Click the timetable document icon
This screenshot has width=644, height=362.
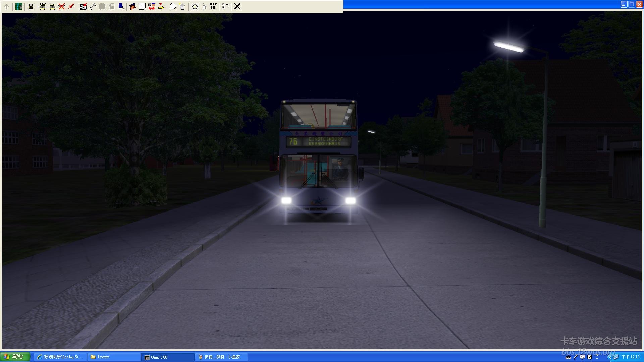[142, 6]
